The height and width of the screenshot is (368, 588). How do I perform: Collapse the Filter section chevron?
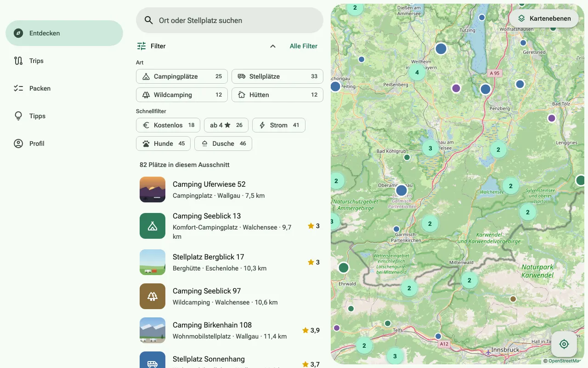coord(273,46)
